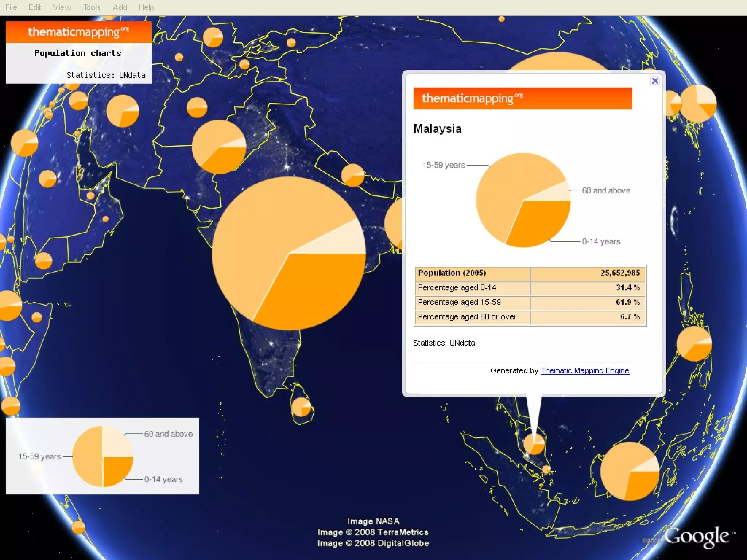
Task: Click 'Percentage aged 0-14' row label
Action: [x=457, y=288]
